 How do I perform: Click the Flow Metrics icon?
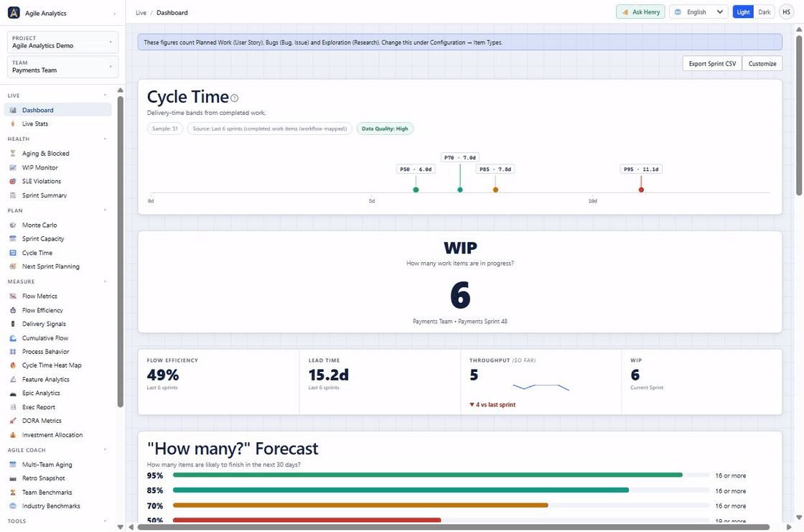click(13, 296)
